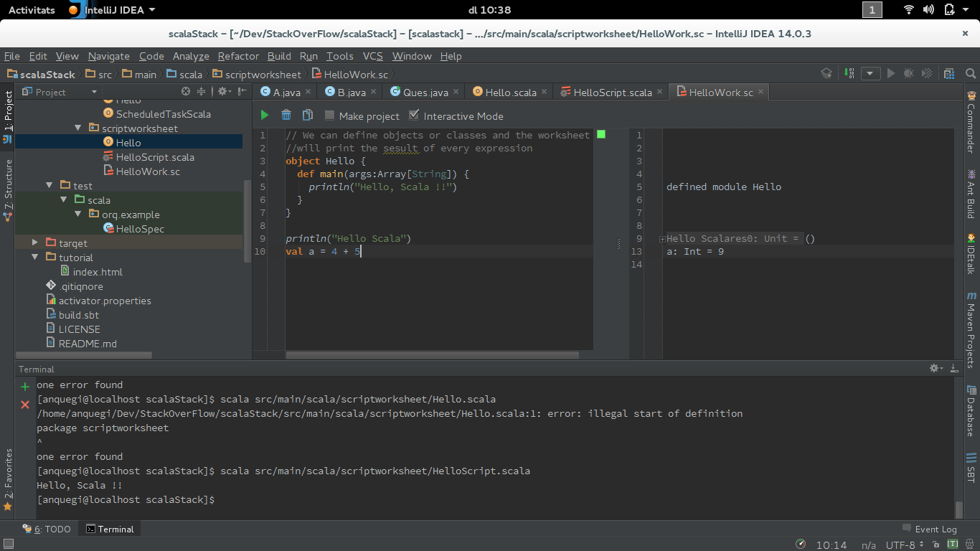Screen dimensions: 980x551
Task: Collapse the tutorial folder
Action: click(35, 257)
